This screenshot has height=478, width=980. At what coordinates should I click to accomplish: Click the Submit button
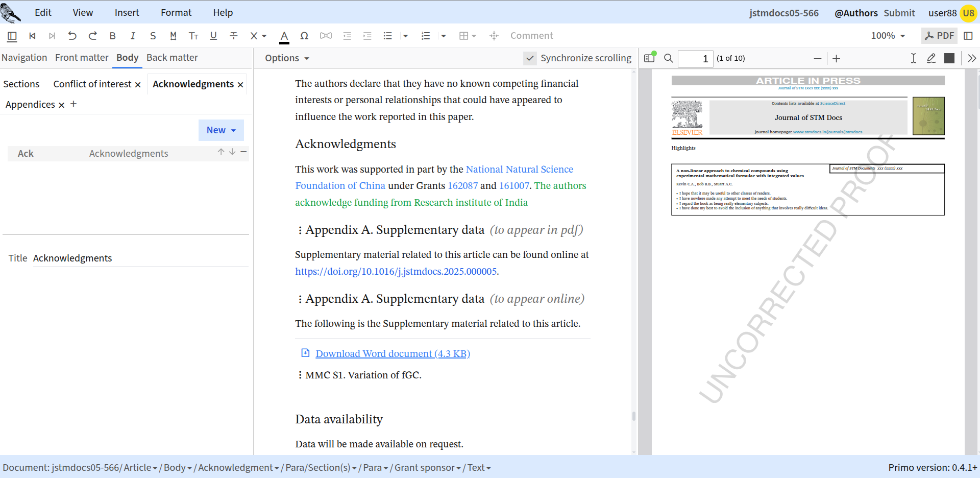tap(899, 13)
